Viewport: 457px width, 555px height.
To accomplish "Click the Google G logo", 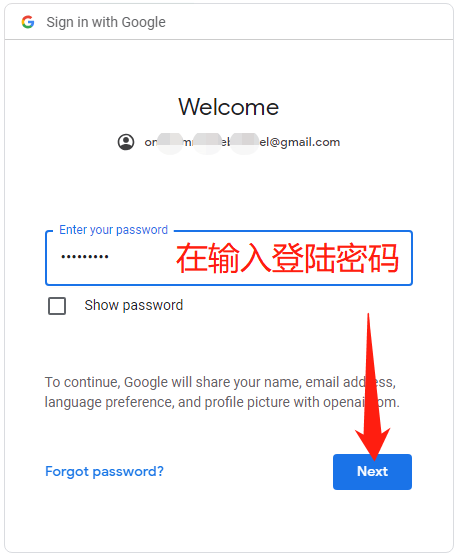I will coord(28,22).
